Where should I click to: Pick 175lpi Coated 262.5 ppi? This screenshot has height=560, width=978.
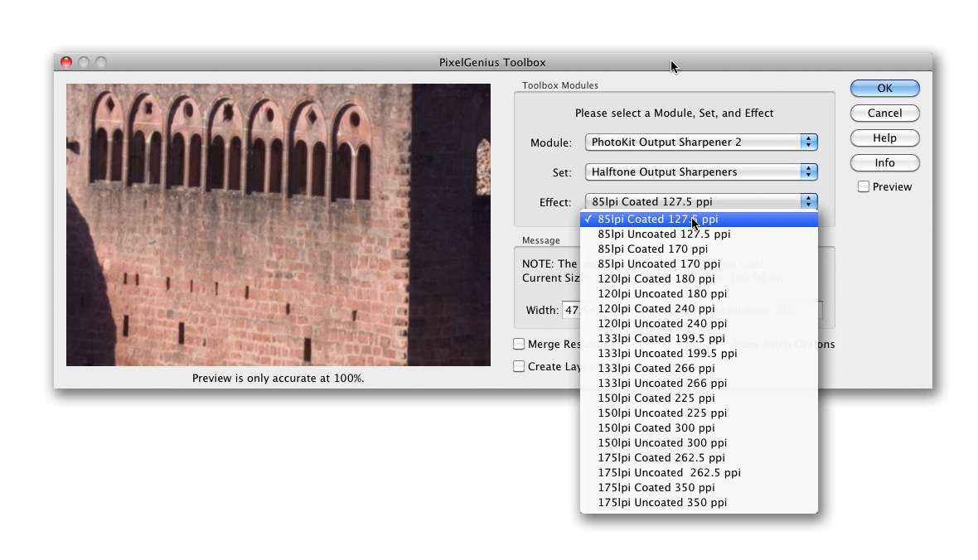point(699,458)
